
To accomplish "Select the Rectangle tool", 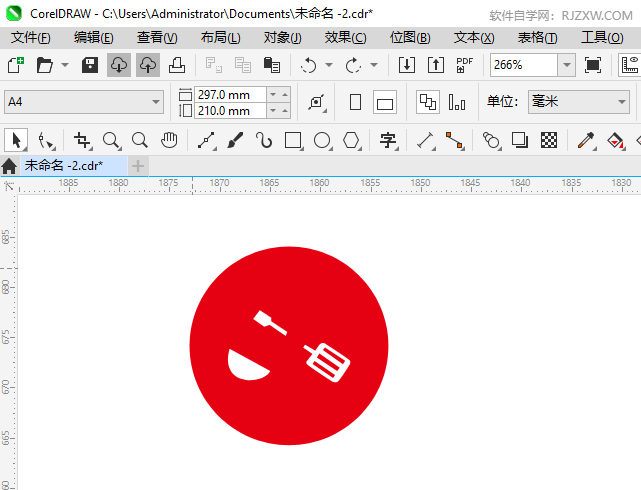I will (x=294, y=141).
